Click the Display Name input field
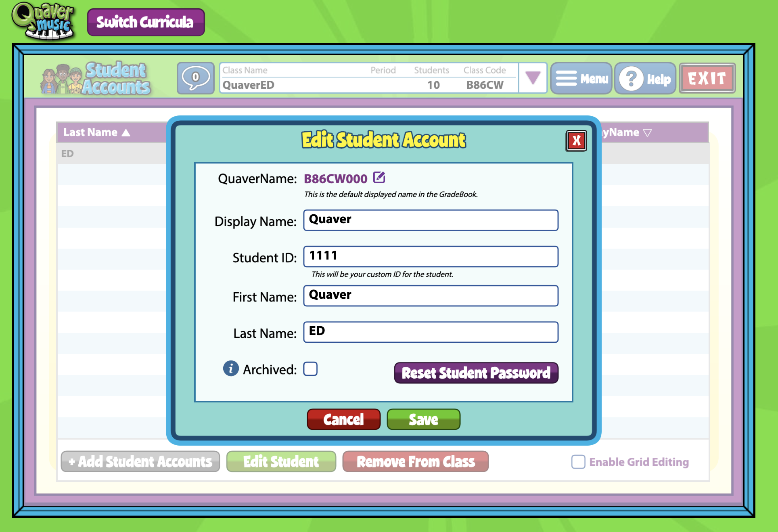 tap(431, 220)
